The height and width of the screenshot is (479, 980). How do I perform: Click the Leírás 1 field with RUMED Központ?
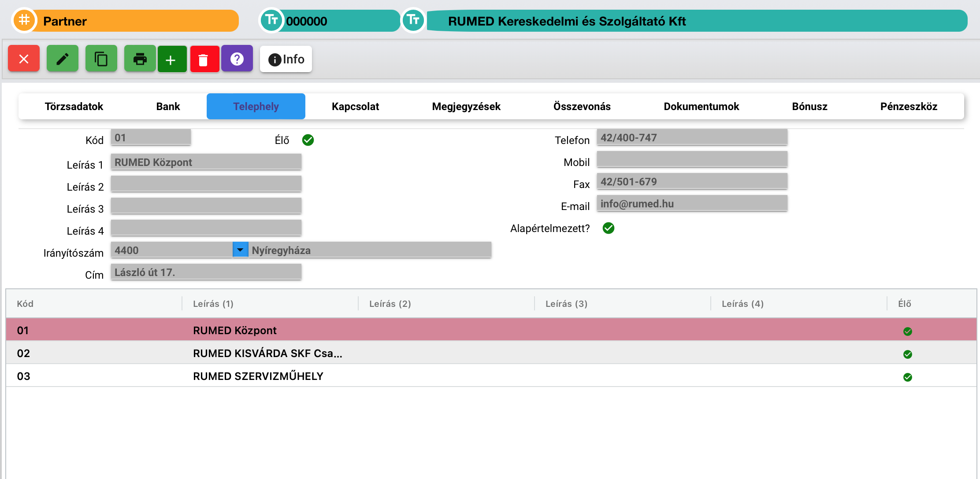point(206,162)
